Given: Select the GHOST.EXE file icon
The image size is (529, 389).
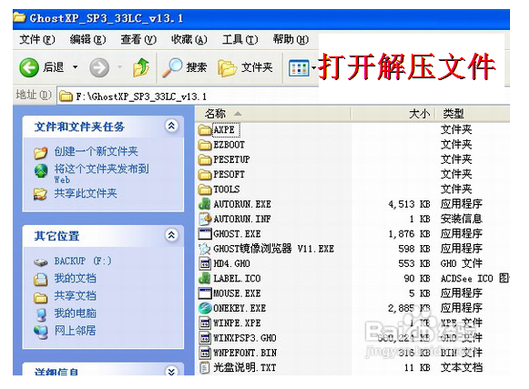Looking at the screenshot, I should pos(204,234).
